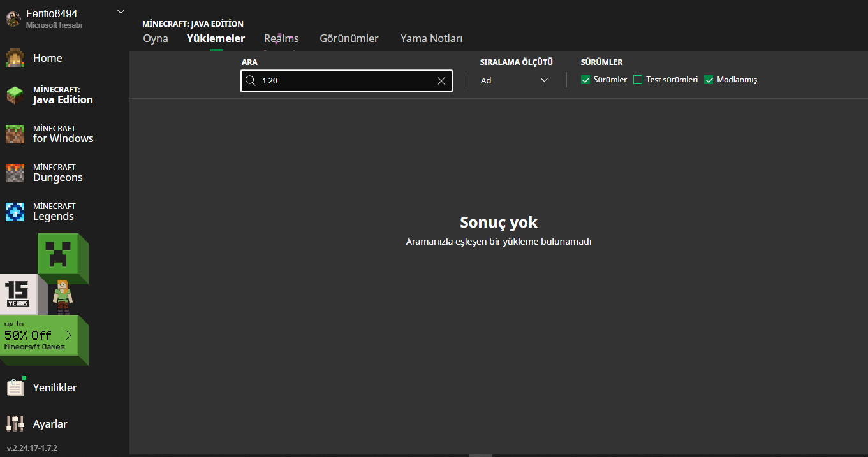Click the Creeper face promo image
868x457 pixels.
coord(59,255)
